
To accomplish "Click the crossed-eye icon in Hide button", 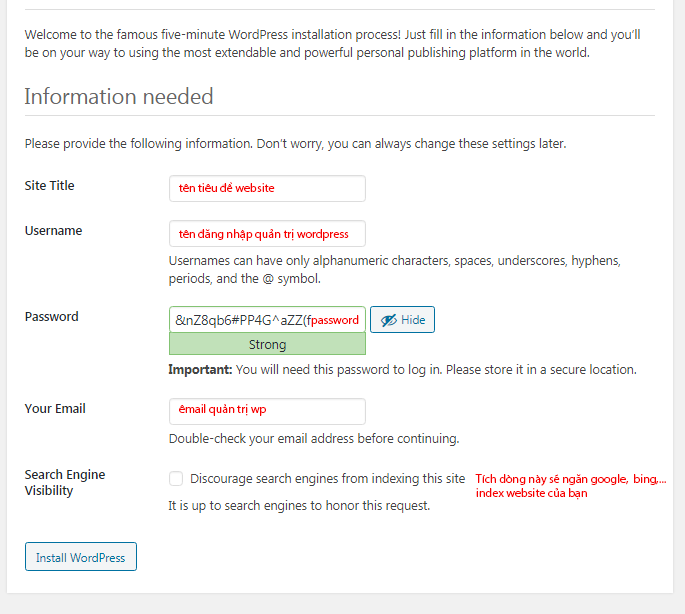I will pos(388,320).
